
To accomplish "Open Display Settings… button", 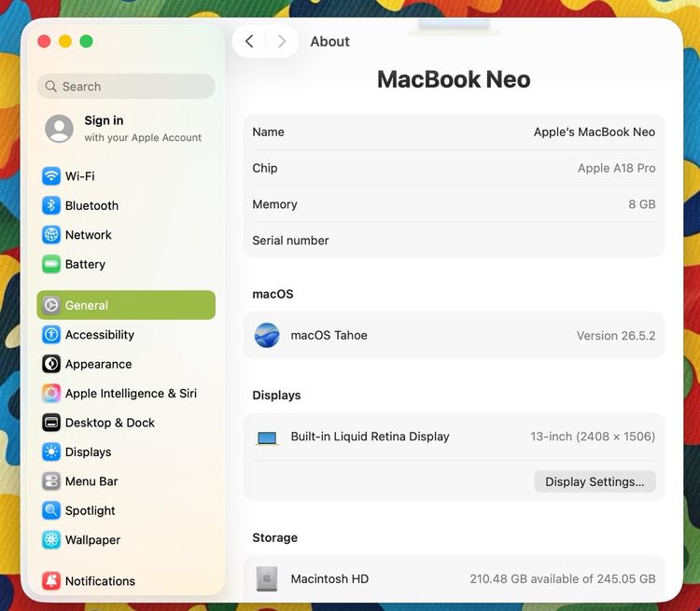I will 595,481.
